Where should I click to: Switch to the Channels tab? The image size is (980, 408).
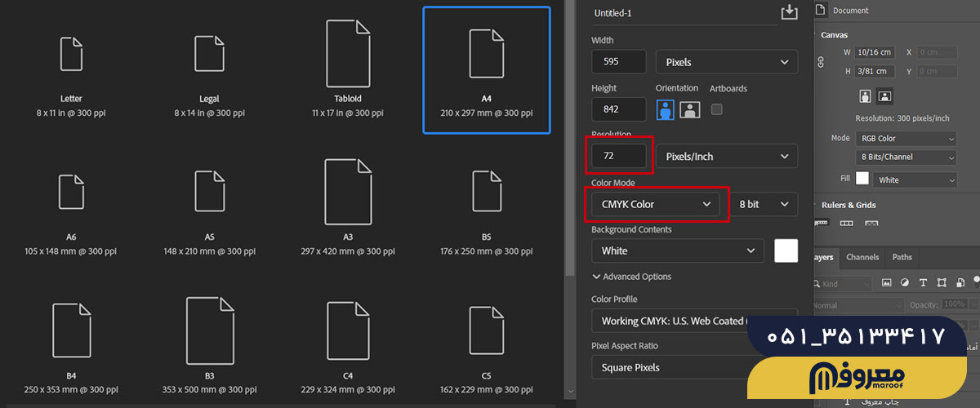pyautogui.click(x=862, y=257)
